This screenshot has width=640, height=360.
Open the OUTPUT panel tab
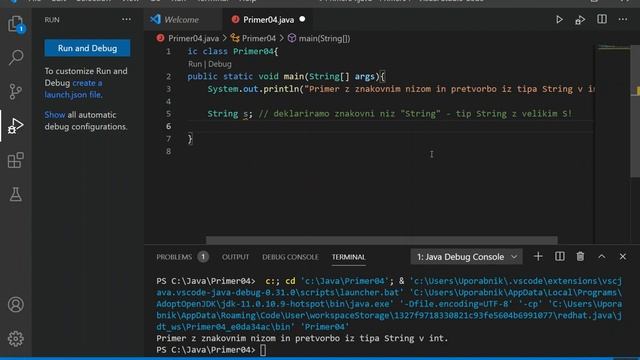click(x=235, y=257)
